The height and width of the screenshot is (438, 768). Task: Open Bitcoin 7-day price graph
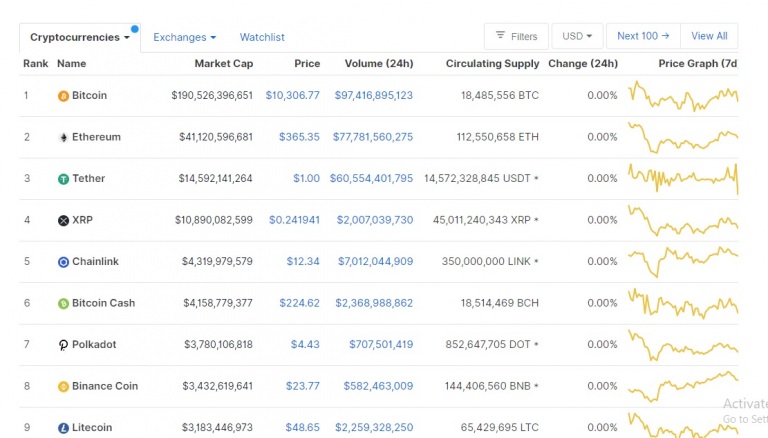click(683, 96)
